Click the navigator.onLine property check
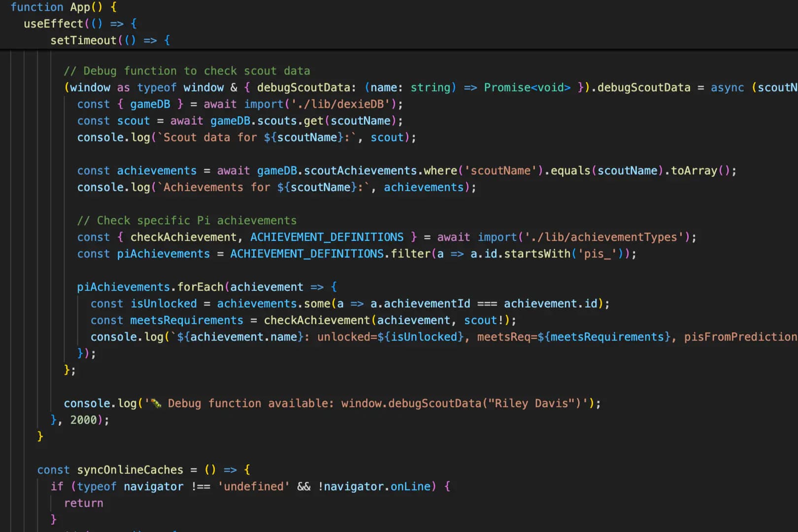The height and width of the screenshot is (532, 798). tap(377, 486)
